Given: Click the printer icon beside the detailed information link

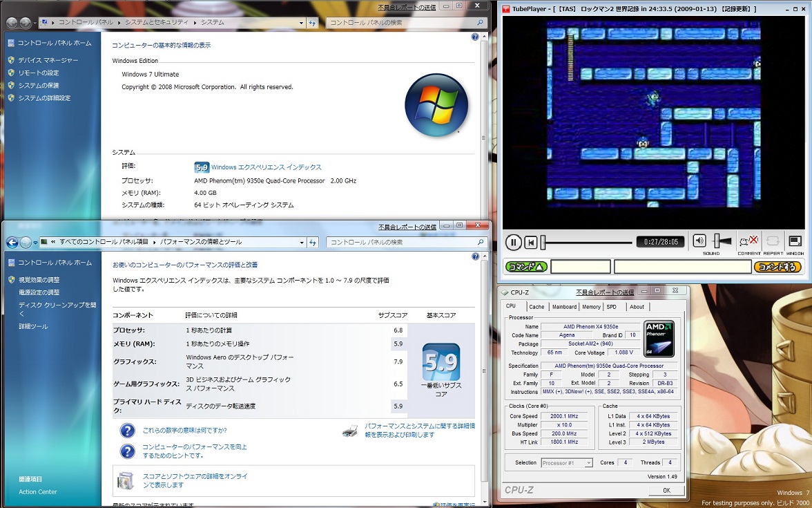Looking at the screenshot, I should pyautogui.click(x=351, y=431).
